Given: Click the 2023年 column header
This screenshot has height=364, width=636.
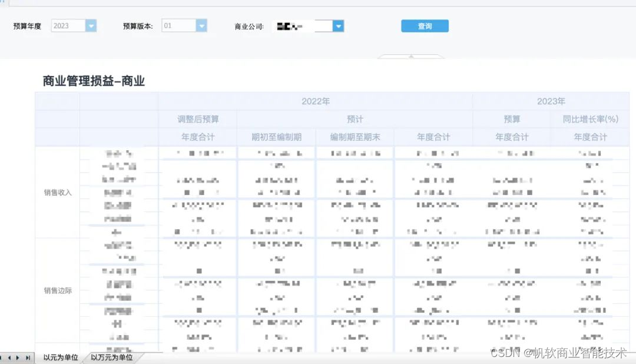Looking at the screenshot, I should click(x=551, y=101).
